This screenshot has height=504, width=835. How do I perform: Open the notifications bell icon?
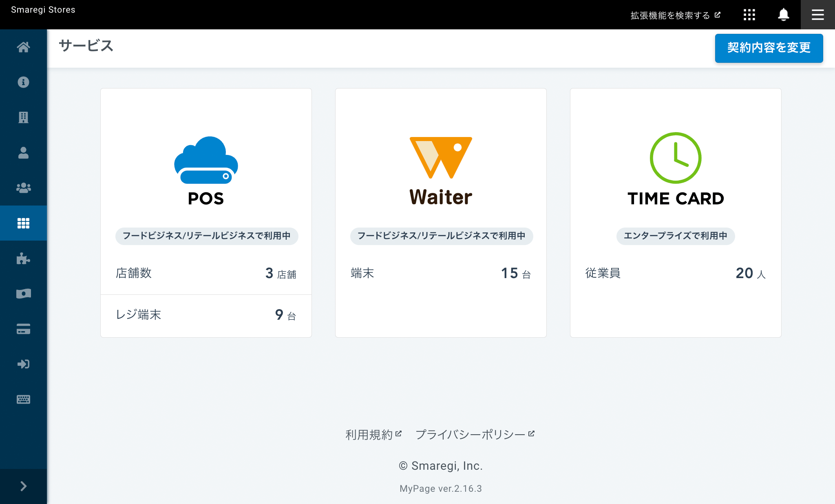click(x=783, y=15)
